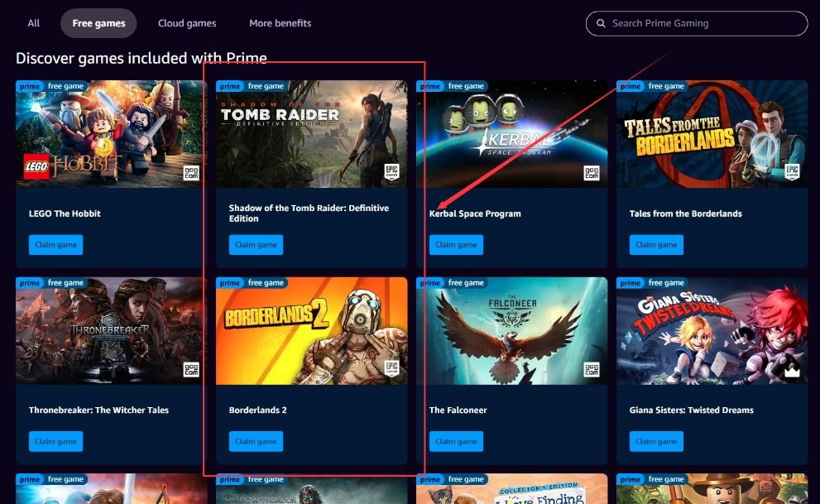Click prime free game tag on Tomb Raider
This screenshot has height=504, width=820.
pyautogui.click(x=252, y=86)
